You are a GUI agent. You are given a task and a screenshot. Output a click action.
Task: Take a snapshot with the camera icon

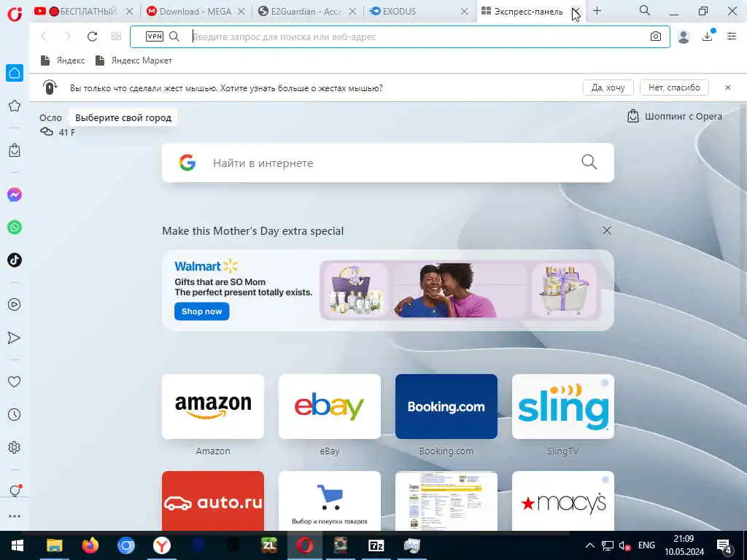(656, 36)
